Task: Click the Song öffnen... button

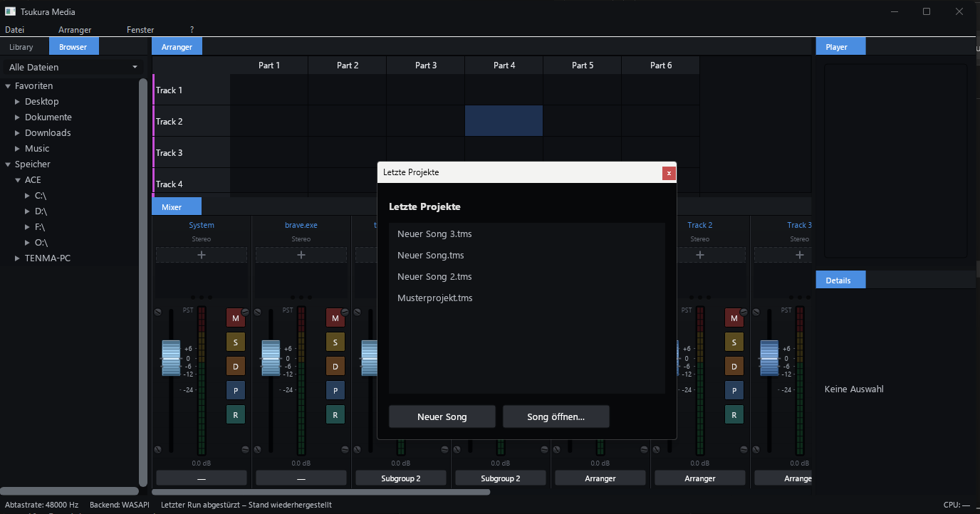Action: coord(556,416)
